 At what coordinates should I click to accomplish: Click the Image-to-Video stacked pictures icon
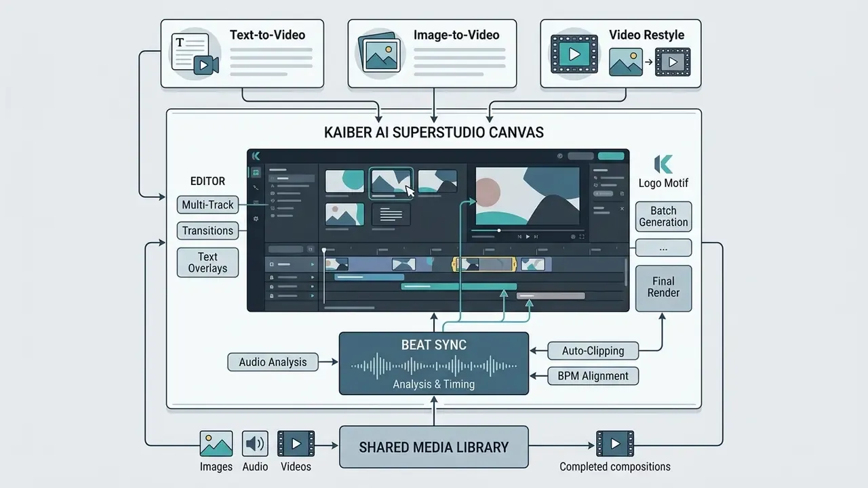[x=380, y=53]
